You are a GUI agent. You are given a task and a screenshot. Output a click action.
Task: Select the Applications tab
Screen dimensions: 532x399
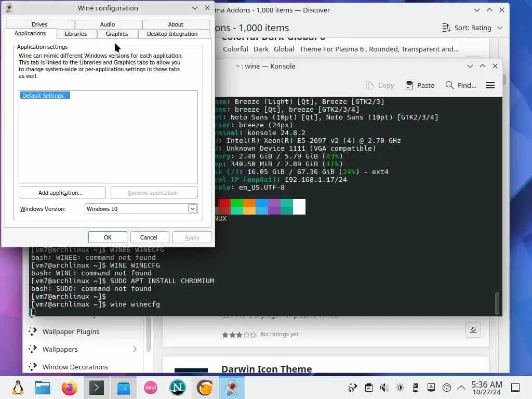click(x=30, y=33)
